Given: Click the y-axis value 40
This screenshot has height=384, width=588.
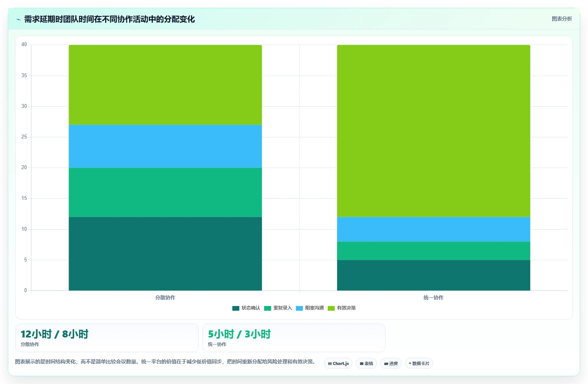Looking at the screenshot, I should tap(24, 45).
